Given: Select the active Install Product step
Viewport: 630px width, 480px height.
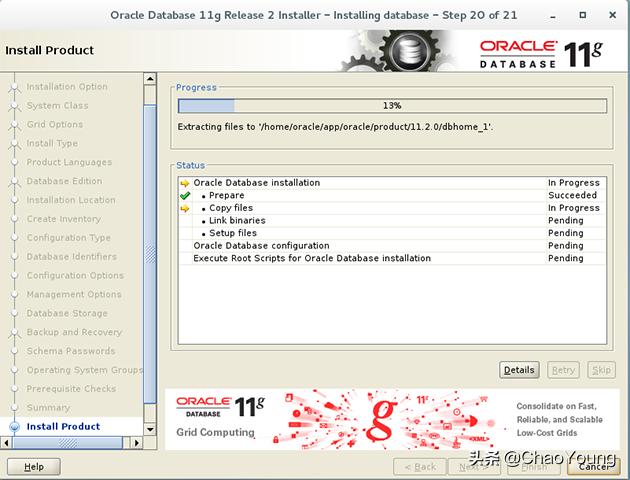Looking at the screenshot, I should [x=63, y=426].
